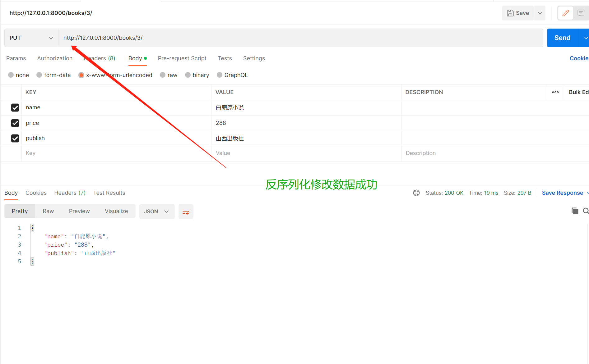Expand the Send options arrow
Viewport: 589px width, 364px height.
585,38
